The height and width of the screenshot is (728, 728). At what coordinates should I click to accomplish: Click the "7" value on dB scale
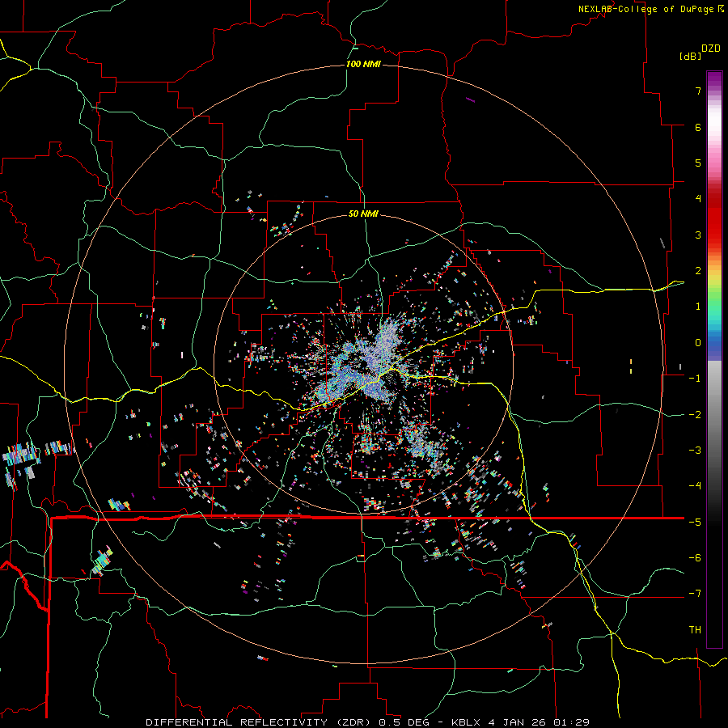[x=698, y=91]
